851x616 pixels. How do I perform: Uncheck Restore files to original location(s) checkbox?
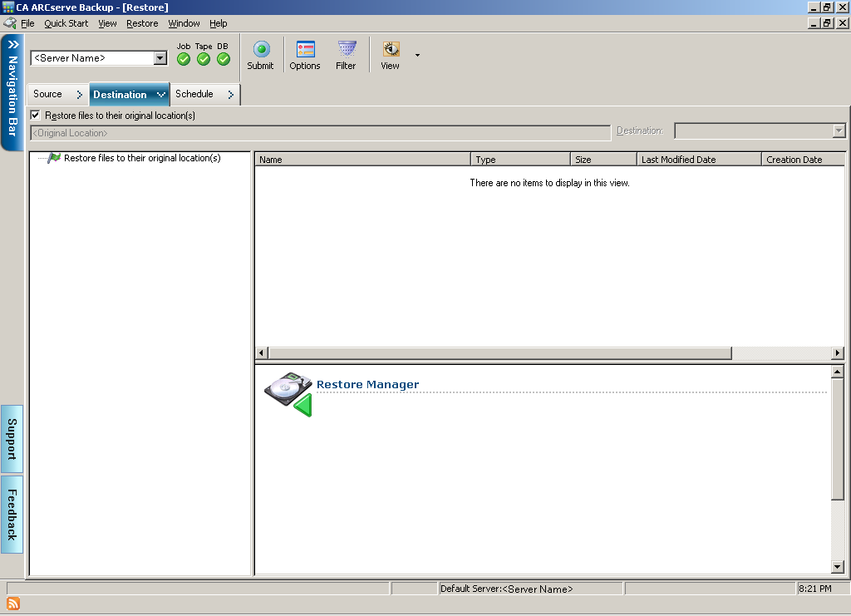(x=35, y=116)
